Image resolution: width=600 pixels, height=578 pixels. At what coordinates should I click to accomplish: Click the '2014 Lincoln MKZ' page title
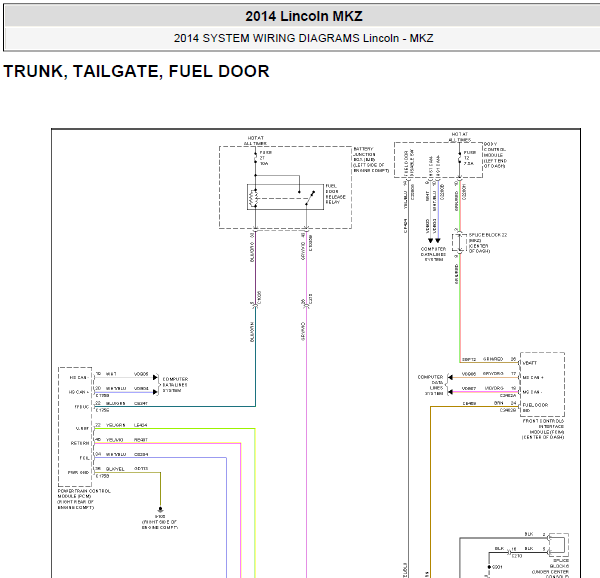(x=303, y=16)
